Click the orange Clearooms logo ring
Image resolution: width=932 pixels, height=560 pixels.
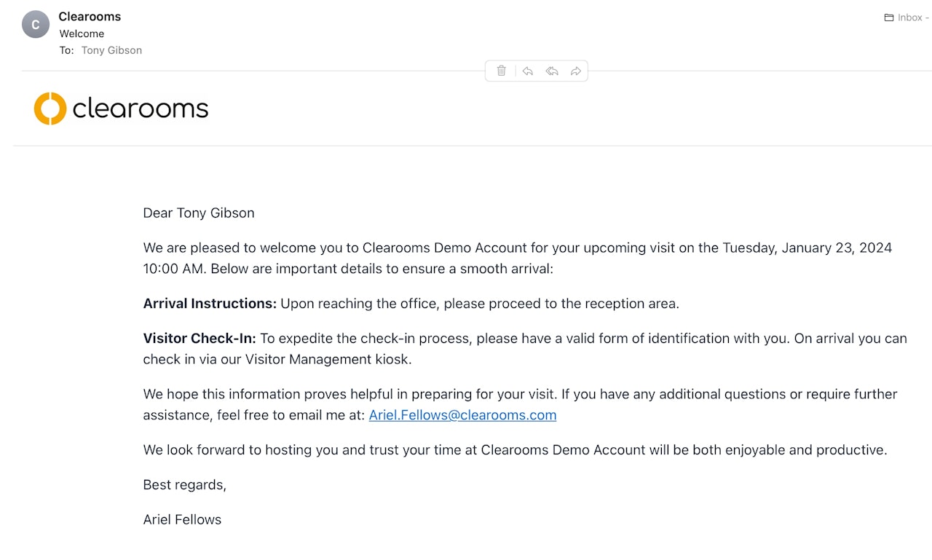coord(50,109)
